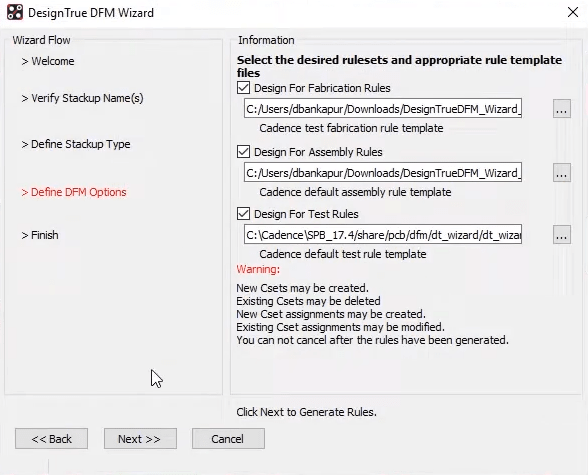Click the assembly rules file path field

383,173
